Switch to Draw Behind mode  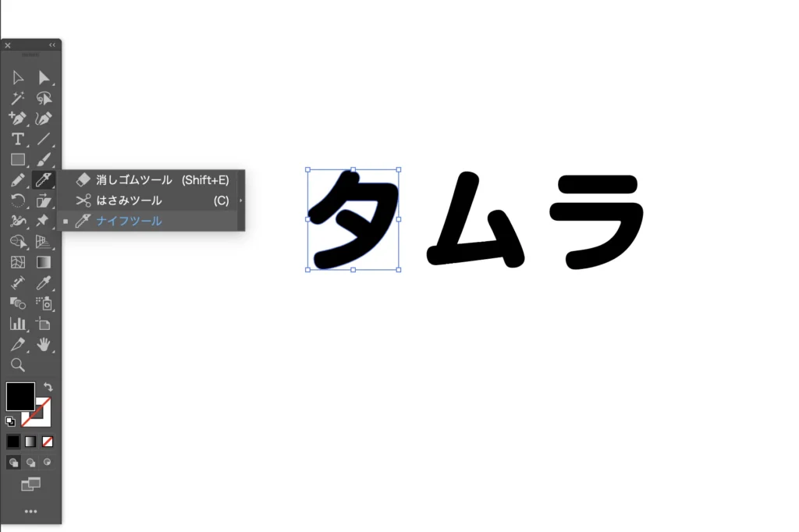30,462
